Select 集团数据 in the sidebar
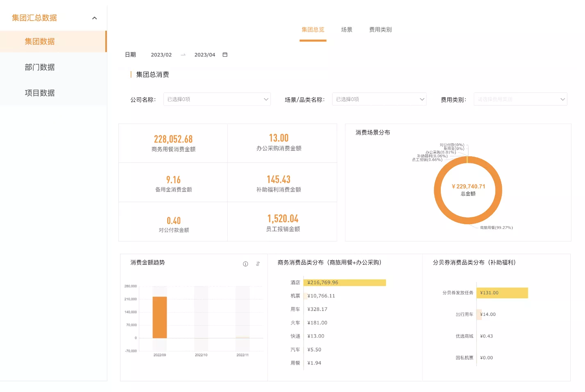 pos(40,42)
